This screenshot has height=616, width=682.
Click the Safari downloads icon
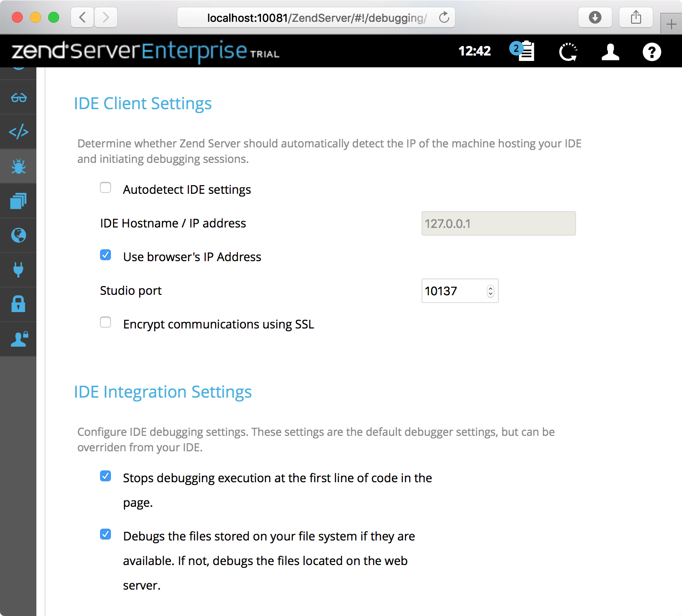click(x=595, y=18)
